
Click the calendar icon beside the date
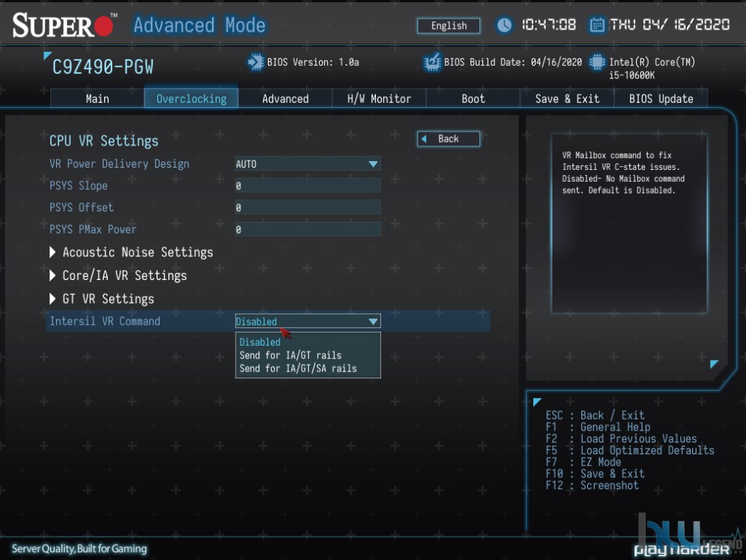[x=597, y=24]
